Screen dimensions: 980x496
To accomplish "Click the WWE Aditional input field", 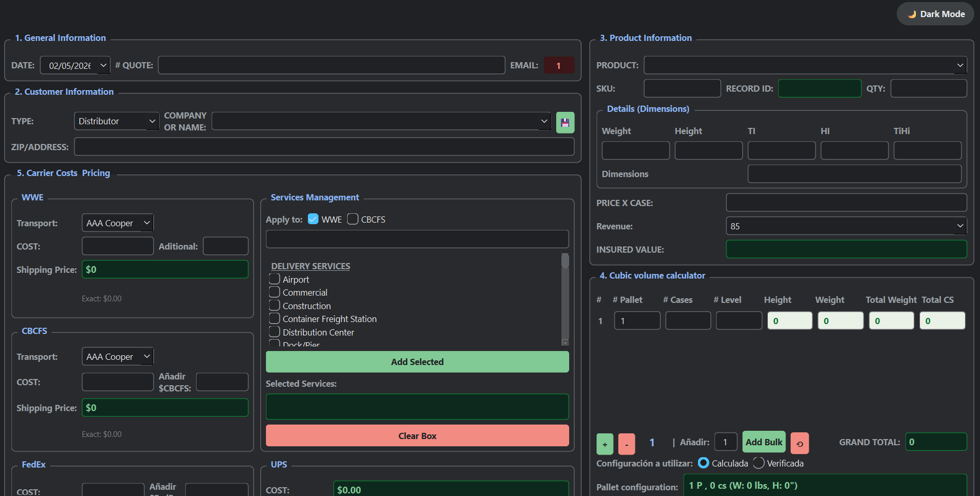I will pos(226,246).
